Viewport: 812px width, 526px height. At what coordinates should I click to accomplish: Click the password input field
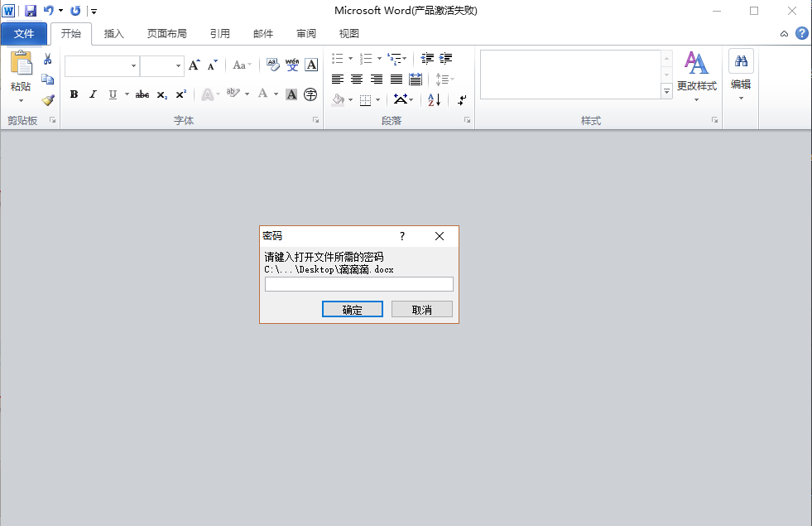359,284
